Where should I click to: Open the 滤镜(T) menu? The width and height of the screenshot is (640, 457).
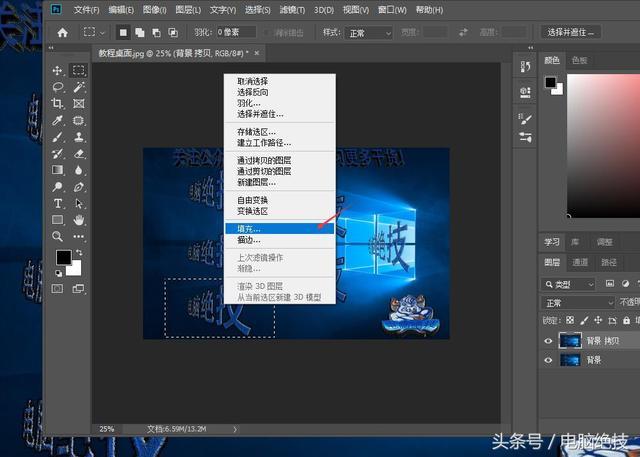pos(292,10)
